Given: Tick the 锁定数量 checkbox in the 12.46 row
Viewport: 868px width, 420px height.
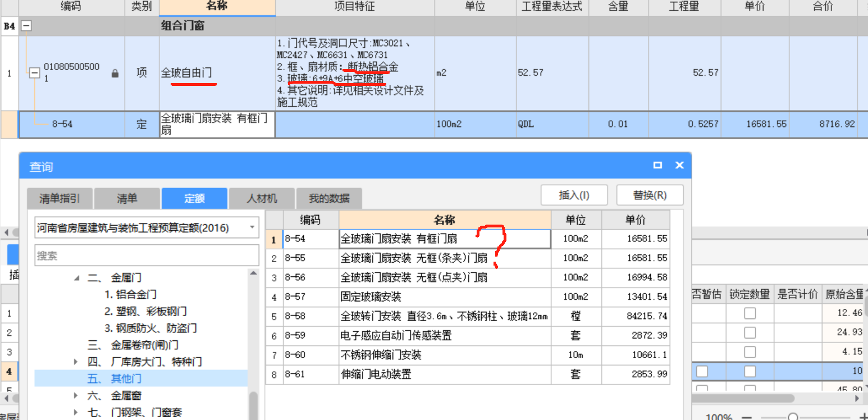Looking at the screenshot, I should point(750,313).
